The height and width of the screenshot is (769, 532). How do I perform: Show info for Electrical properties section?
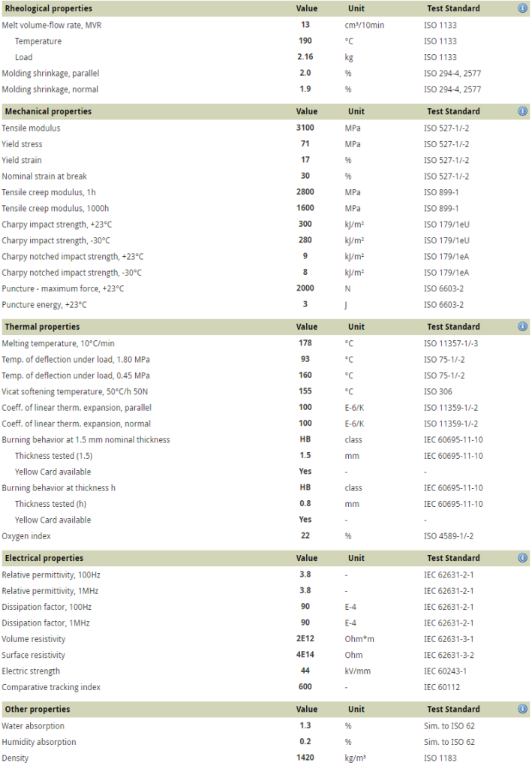click(x=522, y=558)
